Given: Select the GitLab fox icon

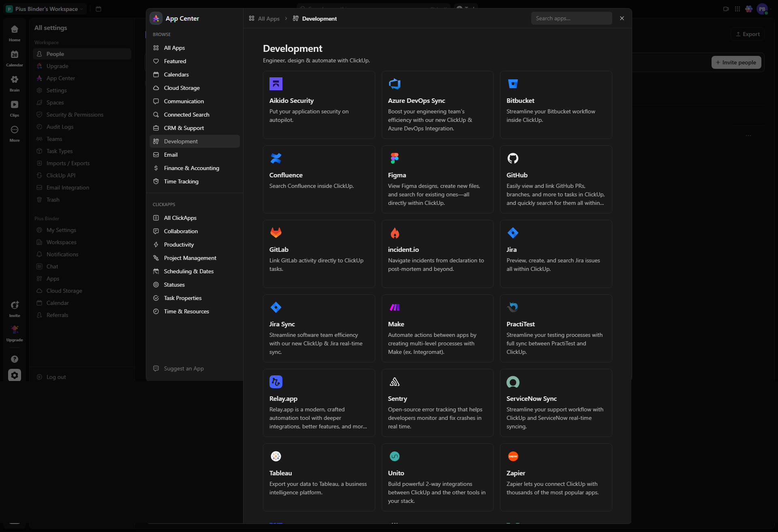Looking at the screenshot, I should (276, 233).
